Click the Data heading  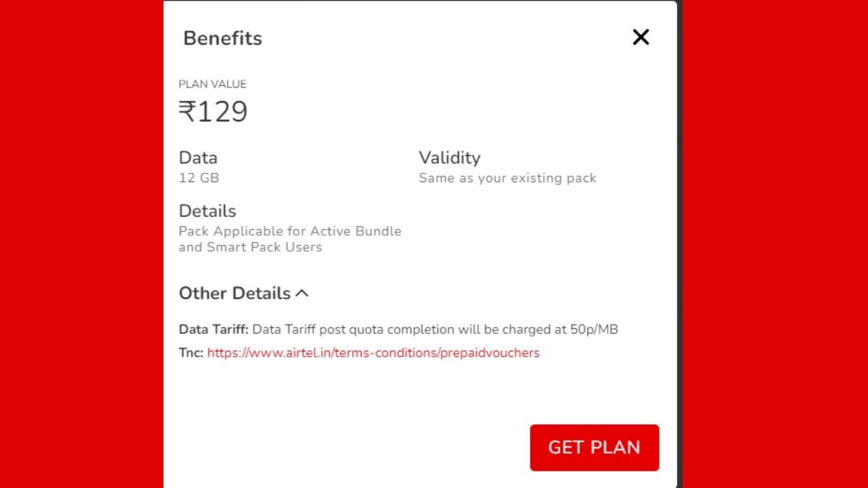pyautogui.click(x=198, y=158)
